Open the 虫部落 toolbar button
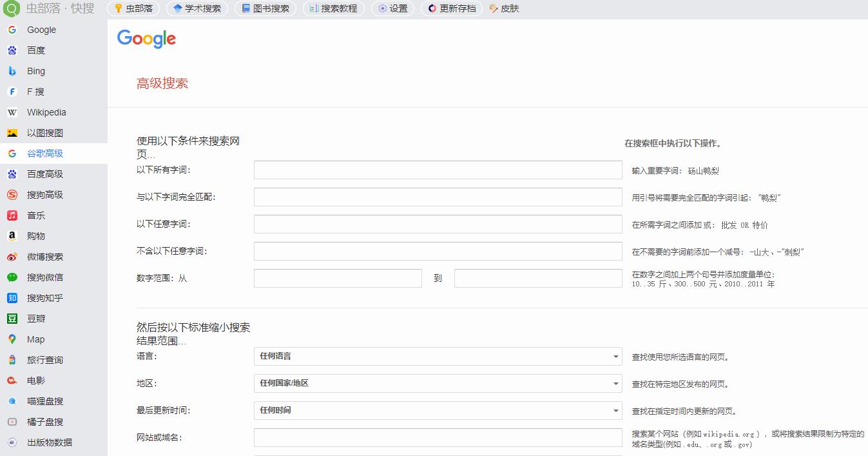 pyautogui.click(x=133, y=8)
